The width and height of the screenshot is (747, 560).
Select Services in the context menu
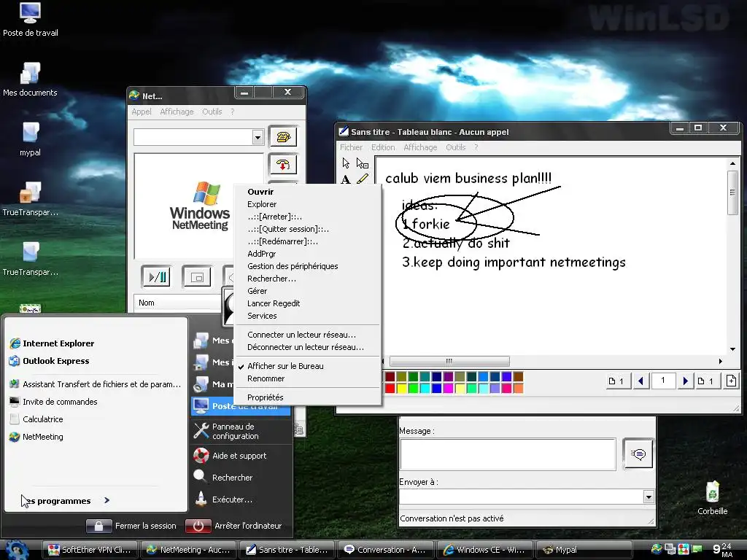pyautogui.click(x=309, y=316)
